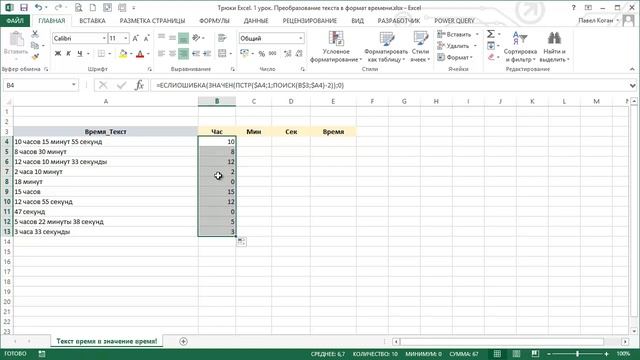Switch to the ФОРМУЛЫ tab
Image resolution: width=640 pixels, height=360 pixels.
[214, 20]
